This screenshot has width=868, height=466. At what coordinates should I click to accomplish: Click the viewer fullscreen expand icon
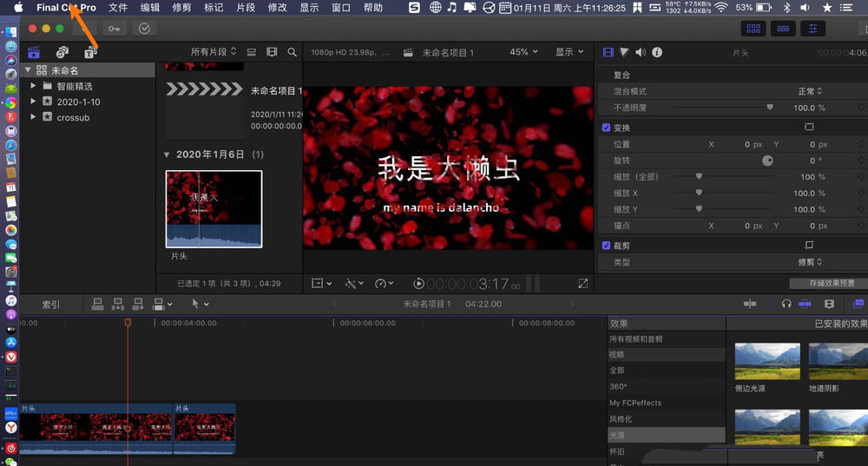point(583,284)
